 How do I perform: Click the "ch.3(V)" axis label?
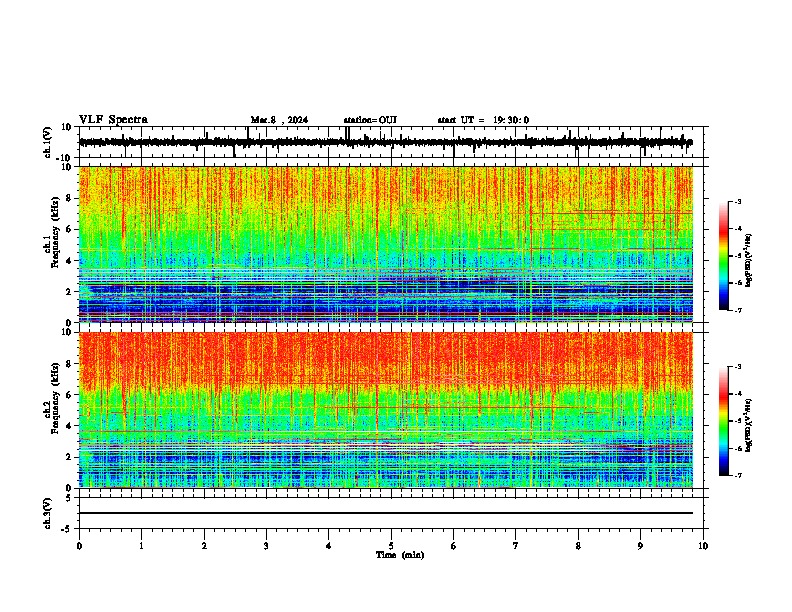(x=48, y=513)
